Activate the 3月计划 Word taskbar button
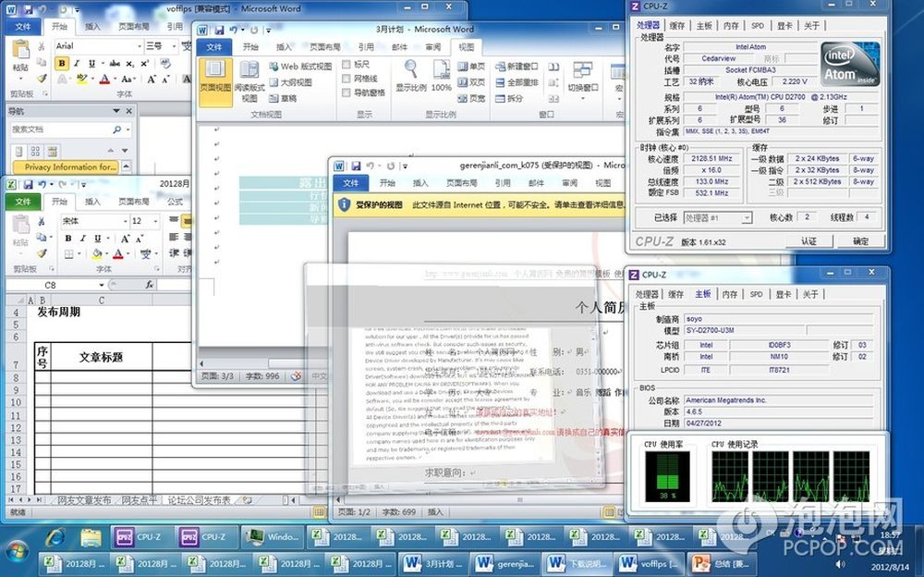The height and width of the screenshot is (577, 924). [432, 563]
